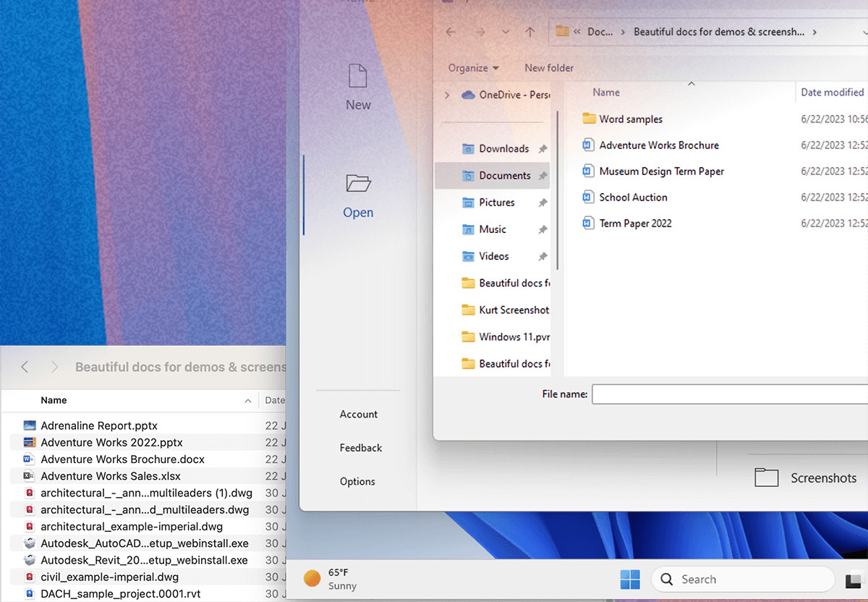
Task: Open the Windows Start menu
Action: [x=629, y=579]
